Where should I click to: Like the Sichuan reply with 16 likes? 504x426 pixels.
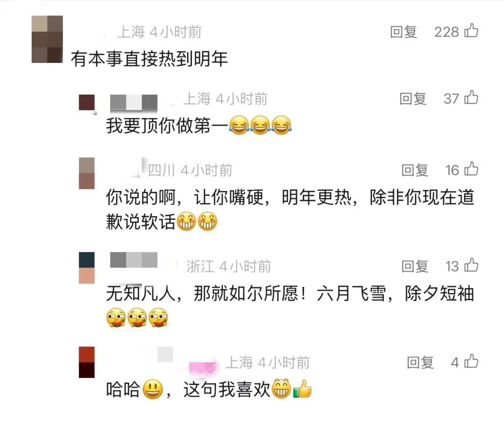tap(471, 169)
